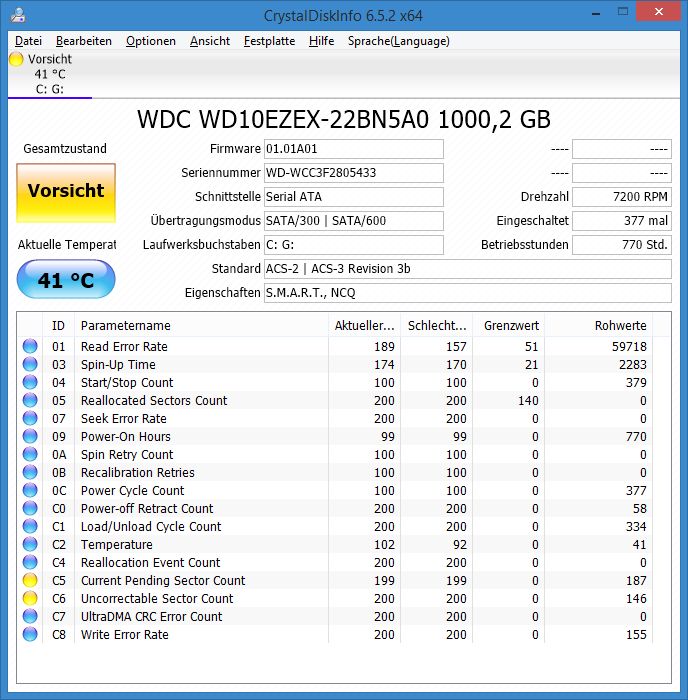Click the yellow Vorsicht health status button
688x700 pixels.
click(x=66, y=192)
